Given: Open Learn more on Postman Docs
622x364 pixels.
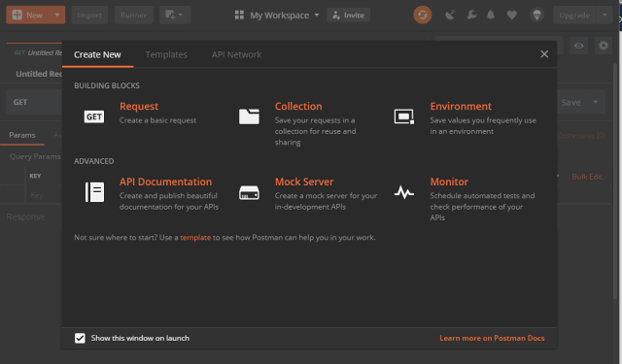Looking at the screenshot, I should coord(492,338).
